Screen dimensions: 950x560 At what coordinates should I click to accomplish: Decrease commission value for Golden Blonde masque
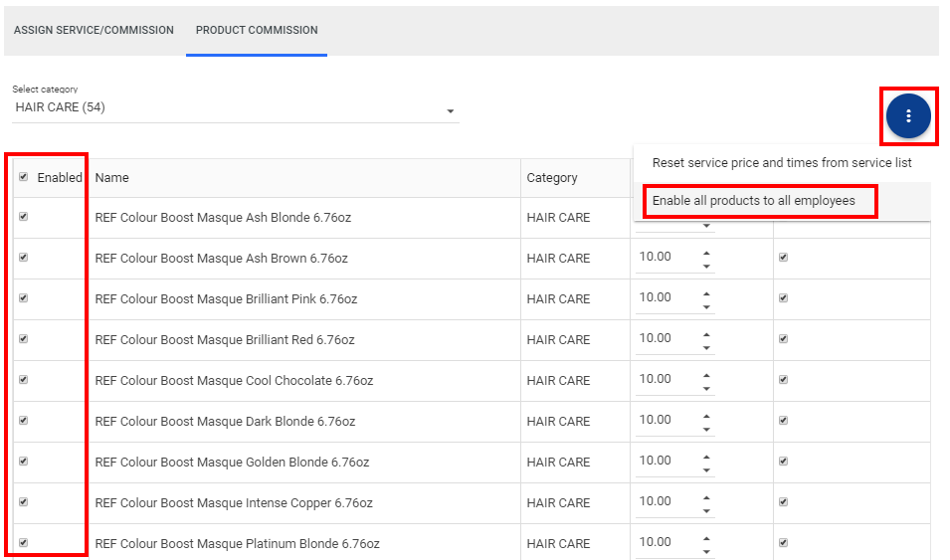pyautogui.click(x=706, y=469)
